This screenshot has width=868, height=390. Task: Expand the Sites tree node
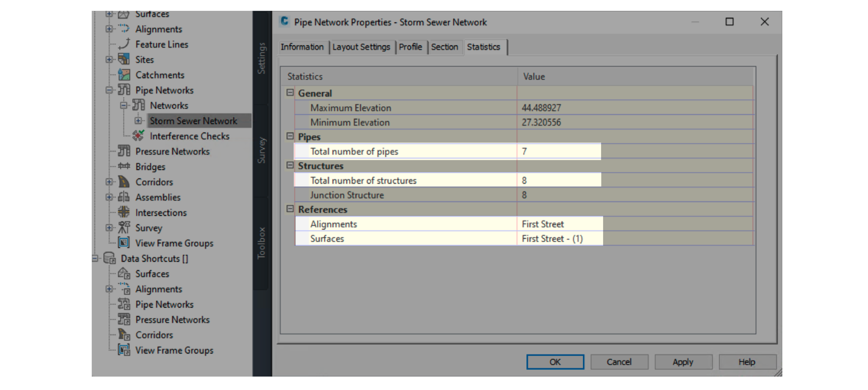click(x=109, y=59)
